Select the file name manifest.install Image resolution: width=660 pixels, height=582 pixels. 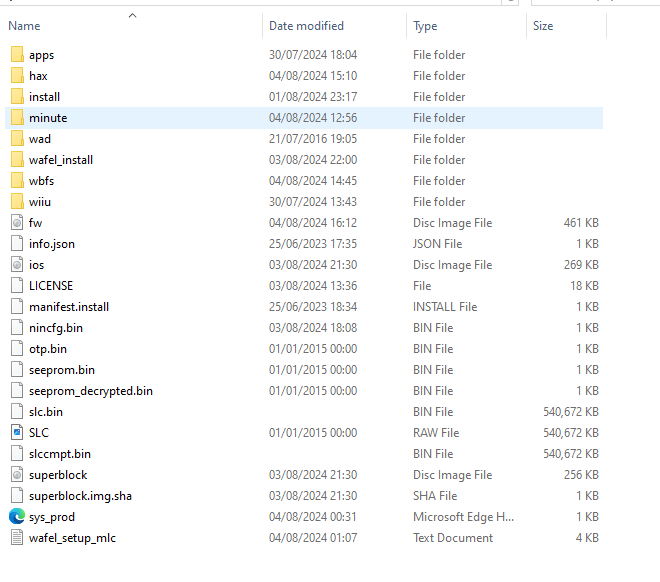(69, 307)
